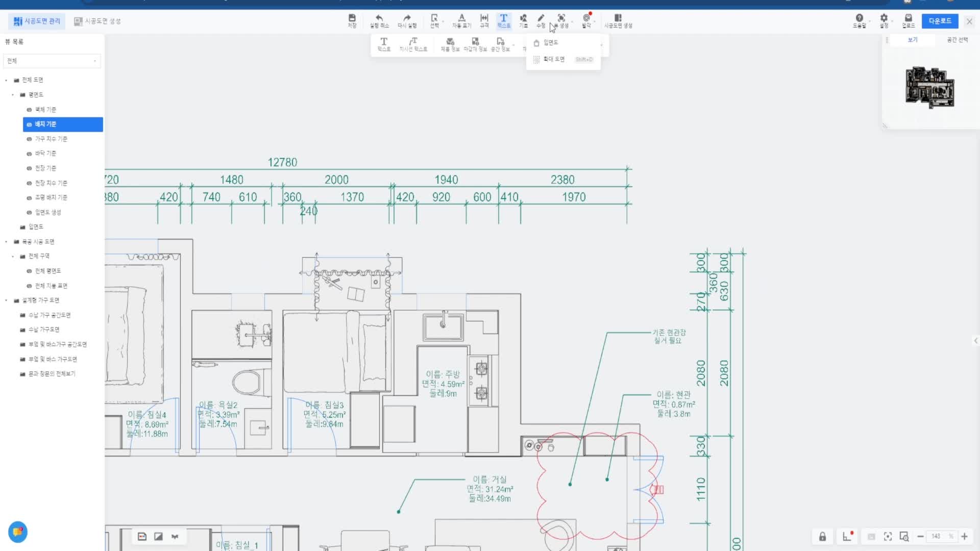Choose 확대 도면 from popup menu
This screenshot has width=980, height=551.
click(554, 59)
